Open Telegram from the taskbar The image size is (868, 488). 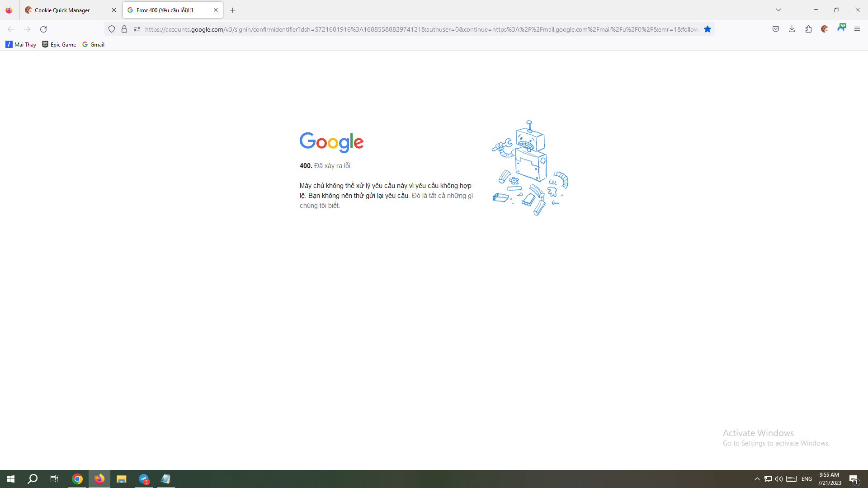[x=144, y=479]
